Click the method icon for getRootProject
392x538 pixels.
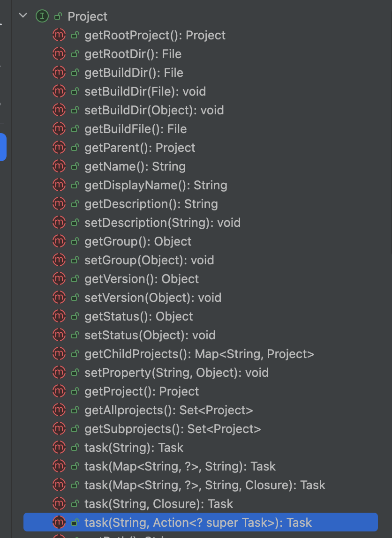[x=59, y=35]
